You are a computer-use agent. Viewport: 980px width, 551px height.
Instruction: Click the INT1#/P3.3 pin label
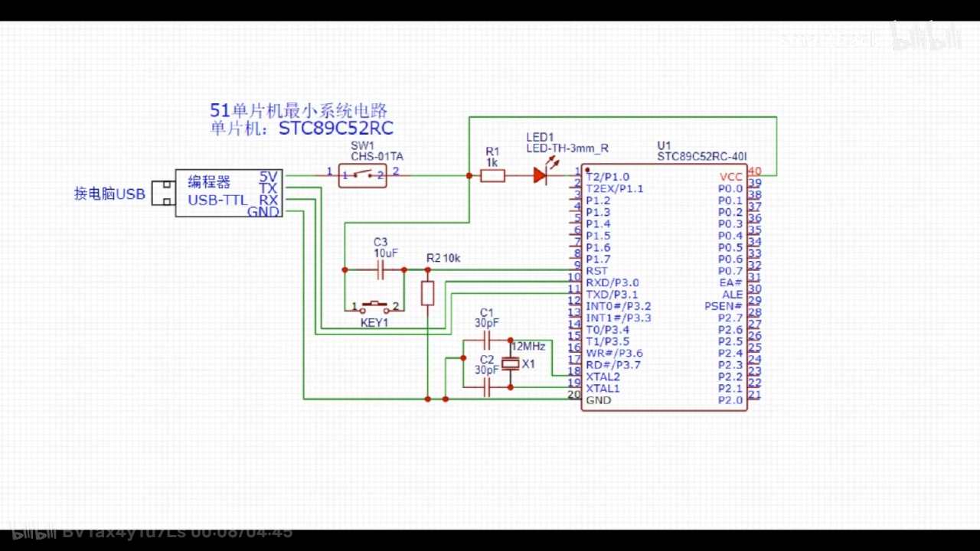tap(619, 318)
